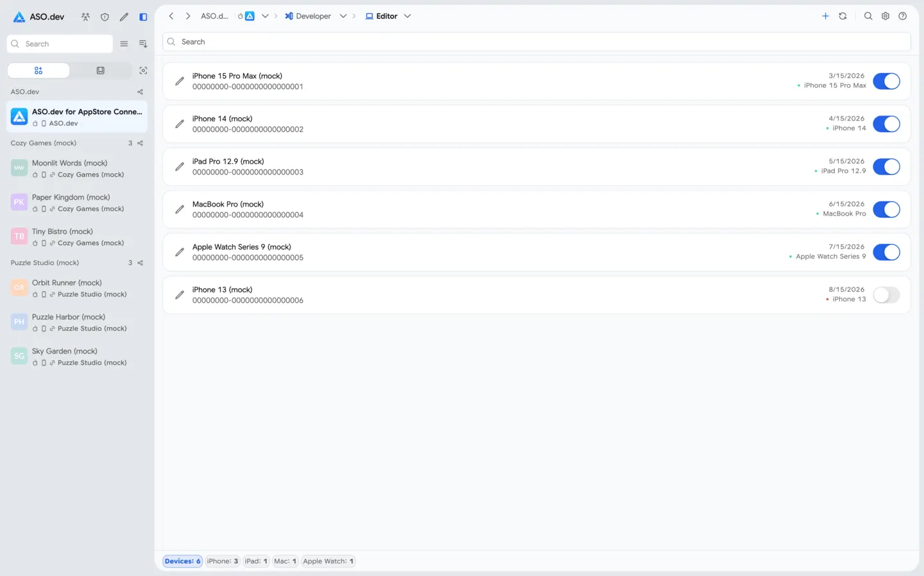The image size is (924, 576).
Task: Open the settings gear in top bar
Action: [x=886, y=16]
